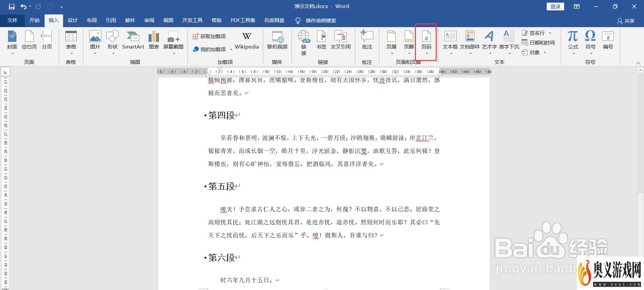Insert a text box (文本框)
Viewport: 644px width, 290px height.
click(450, 43)
